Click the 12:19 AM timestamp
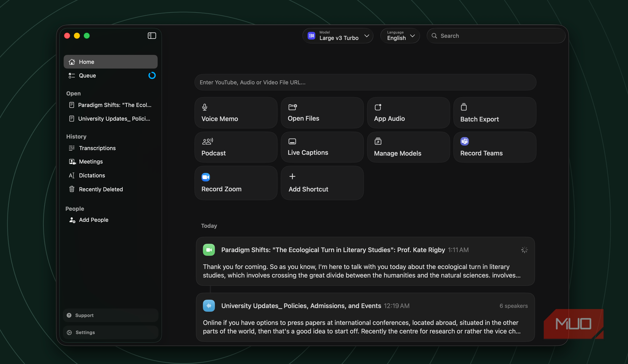 click(397, 306)
